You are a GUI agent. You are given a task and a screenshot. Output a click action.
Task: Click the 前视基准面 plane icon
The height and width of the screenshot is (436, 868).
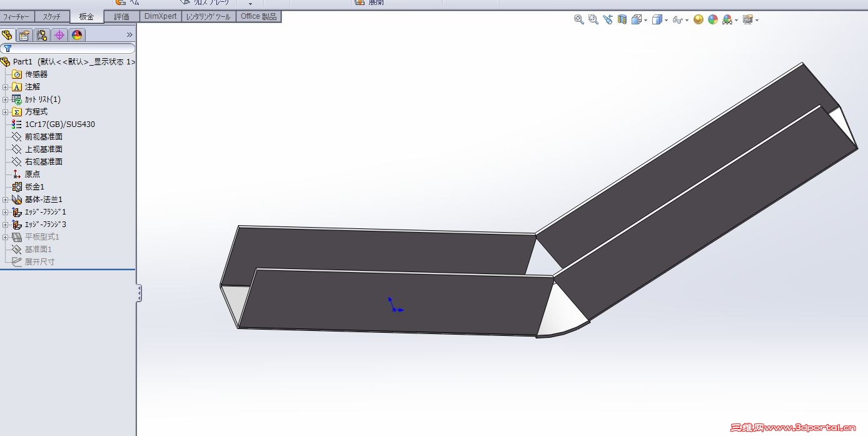tap(17, 137)
